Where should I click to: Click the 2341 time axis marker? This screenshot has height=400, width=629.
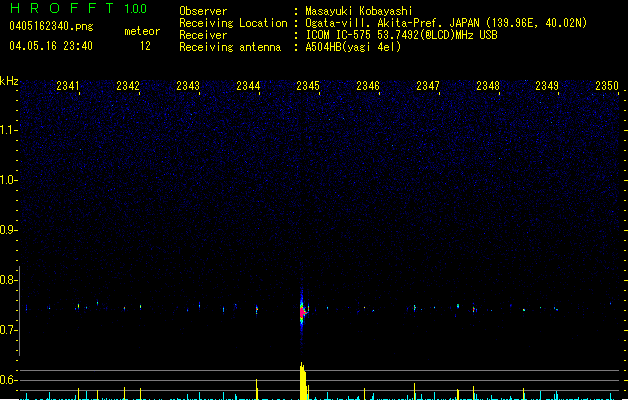(x=68, y=86)
